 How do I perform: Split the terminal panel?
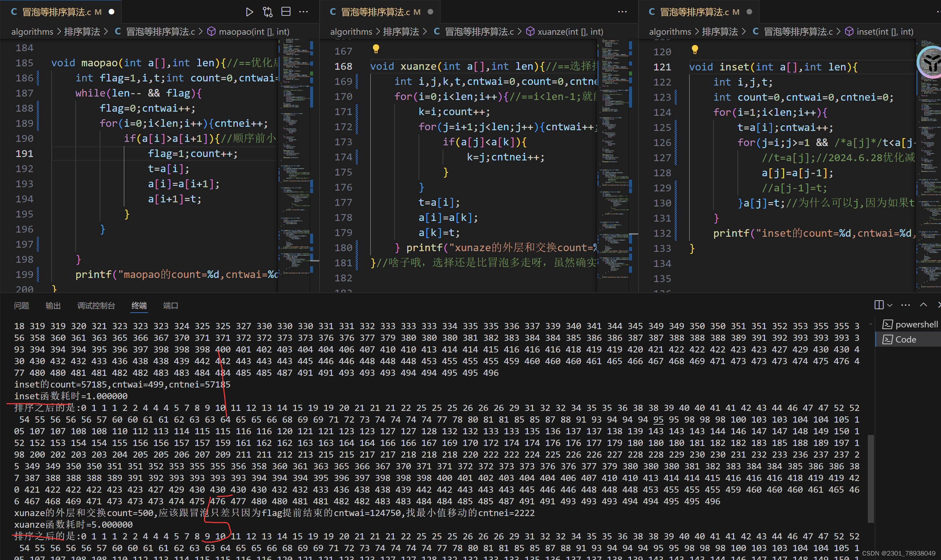(x=879, y=305)
